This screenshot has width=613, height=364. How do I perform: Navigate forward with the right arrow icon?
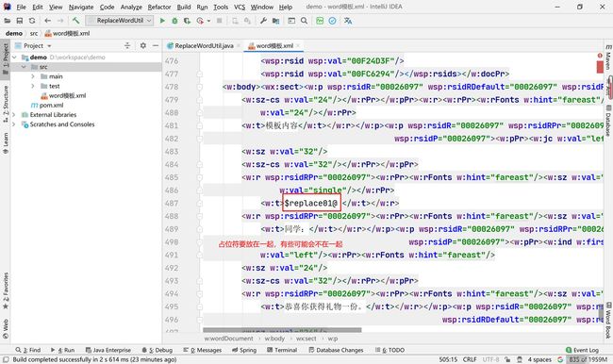[x=60, y=21]
